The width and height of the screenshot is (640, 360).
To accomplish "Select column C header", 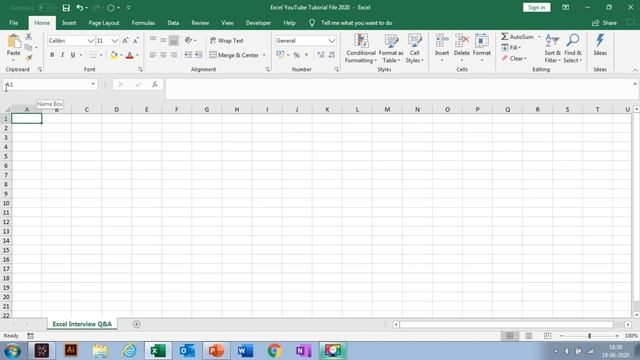I will (87, 109).
